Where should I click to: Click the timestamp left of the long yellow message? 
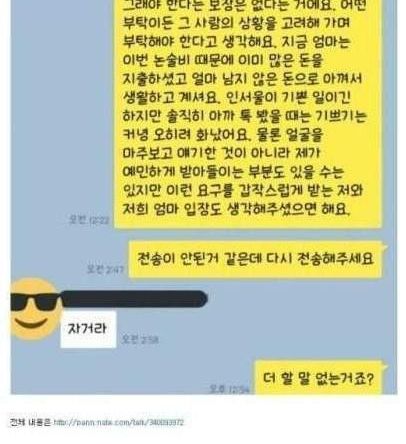click(88, 219)
